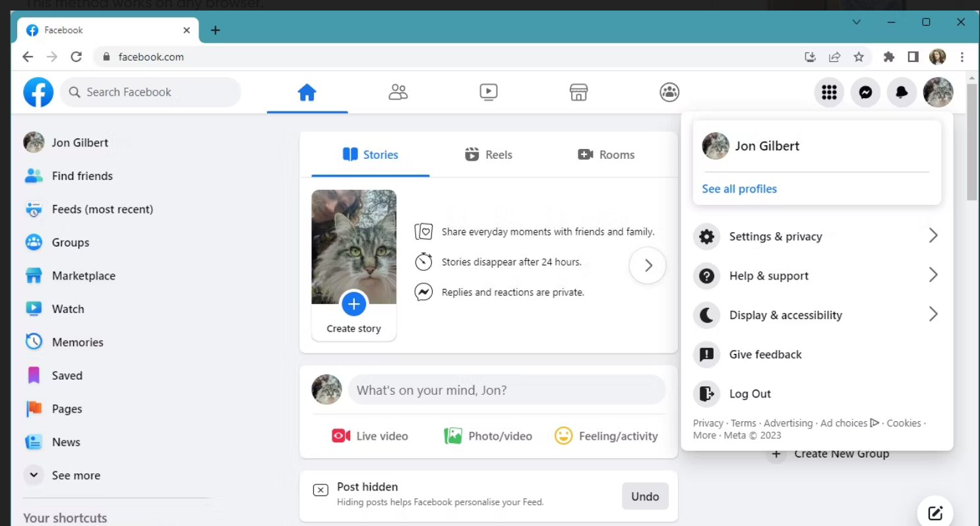
Task: Switch to the Stories tab
Action: 371,155
